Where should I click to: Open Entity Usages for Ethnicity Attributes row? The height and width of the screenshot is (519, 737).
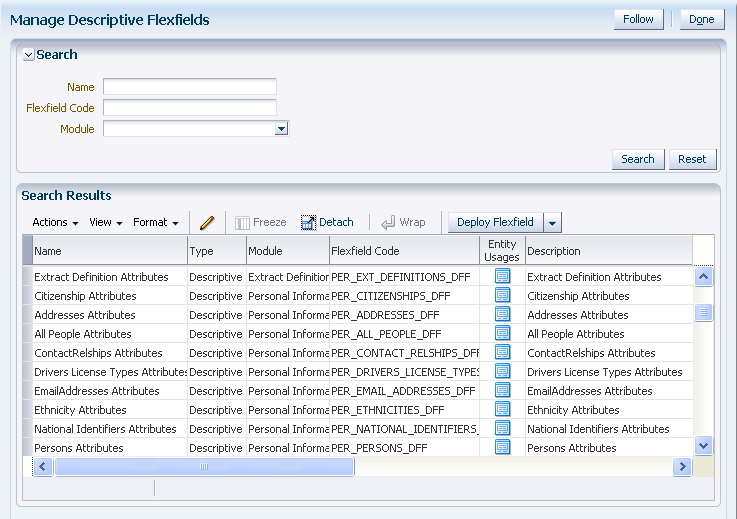point(502,409)
